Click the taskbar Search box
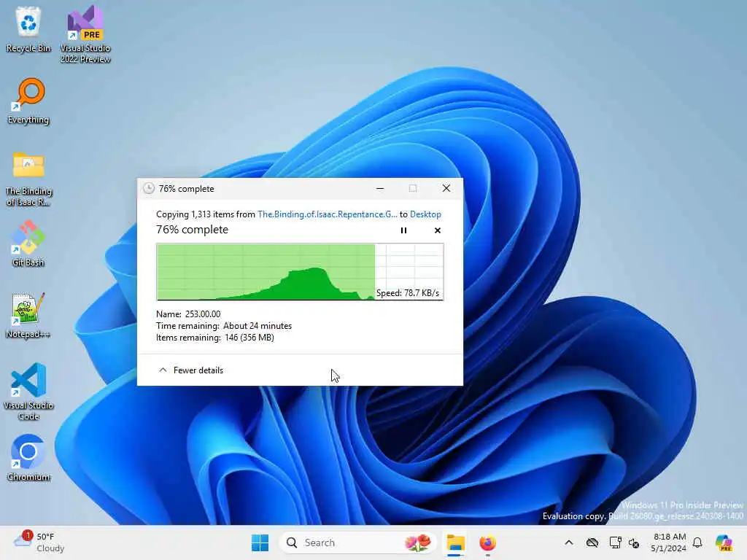This screenshot has height=560, width=747. [357, 542]
